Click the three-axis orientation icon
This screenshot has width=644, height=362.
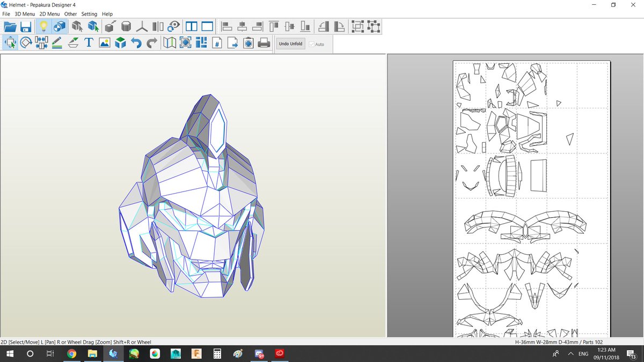[x=142, y=26]
